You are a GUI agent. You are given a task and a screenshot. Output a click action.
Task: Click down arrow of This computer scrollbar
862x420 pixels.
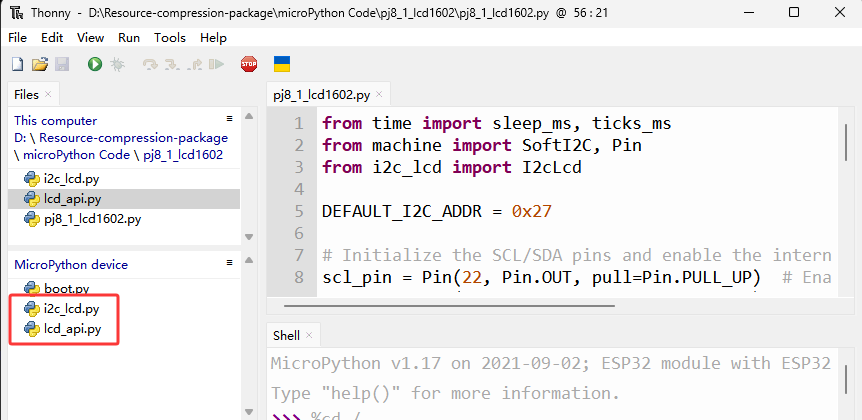(248, 237)
